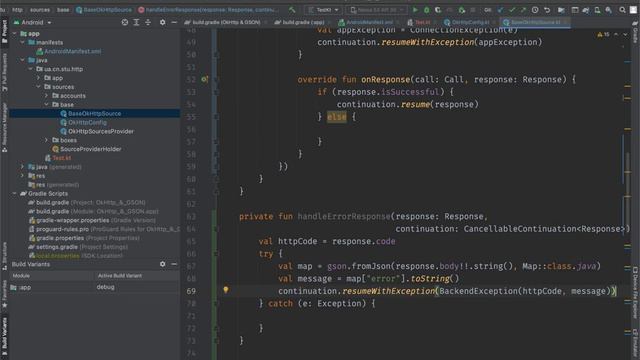
Task: Open OkHttpConfig in project tree
Action: click(x=87, y=122)
